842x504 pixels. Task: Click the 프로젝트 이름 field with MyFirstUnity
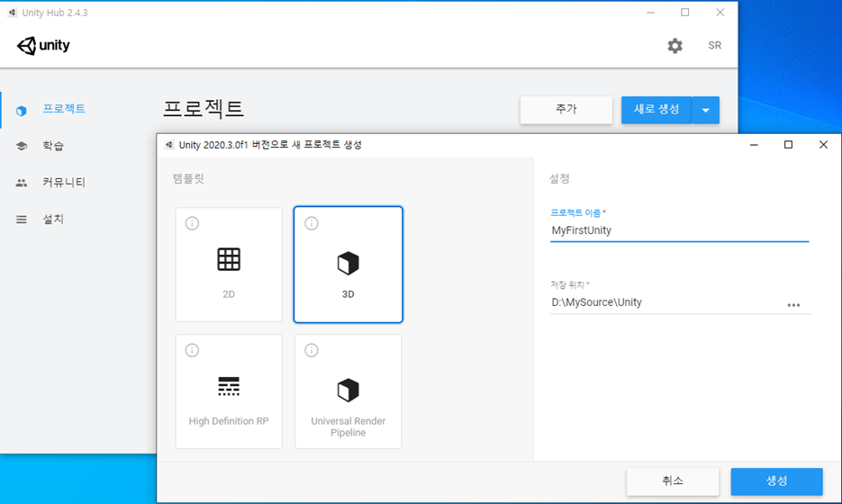tap(679, 230)
